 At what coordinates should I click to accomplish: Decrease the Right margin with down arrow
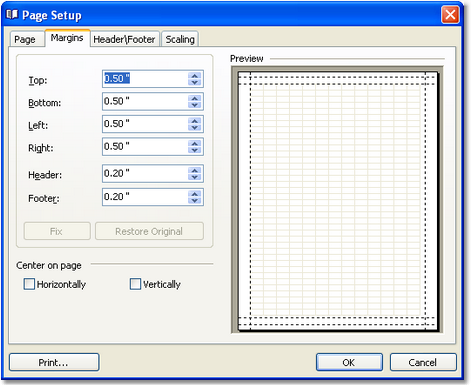(195, 150)
